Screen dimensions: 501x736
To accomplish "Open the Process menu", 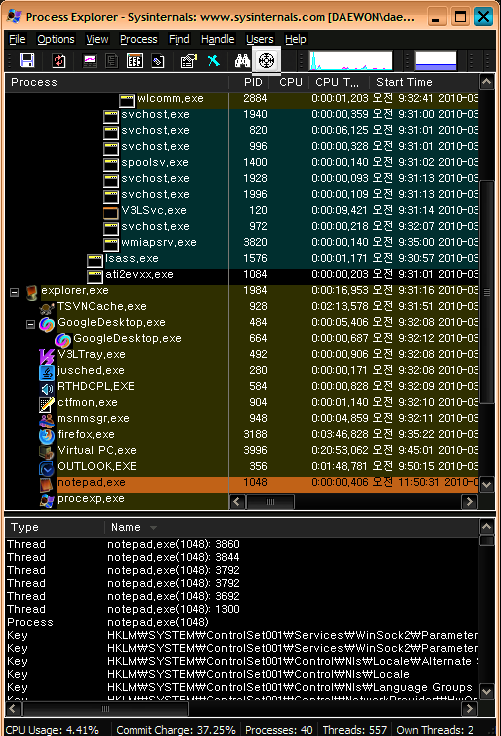I will pyautogui.click(x=139, y=39).
